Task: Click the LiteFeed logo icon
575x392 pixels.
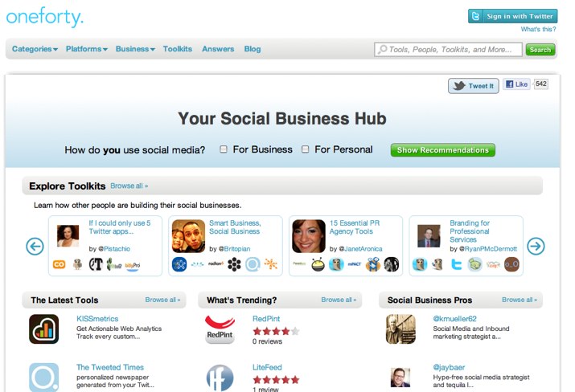Action: coord(220,378)
